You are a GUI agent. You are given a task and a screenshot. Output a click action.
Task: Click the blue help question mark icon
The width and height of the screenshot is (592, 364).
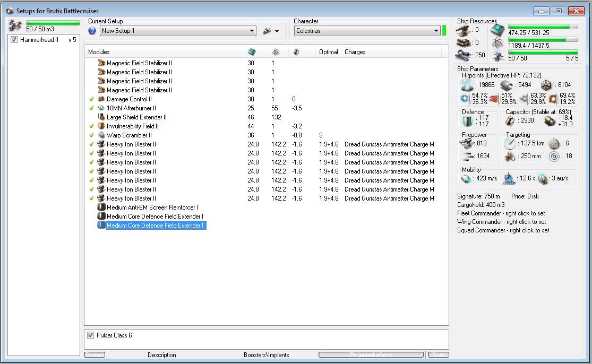point(92,31)
